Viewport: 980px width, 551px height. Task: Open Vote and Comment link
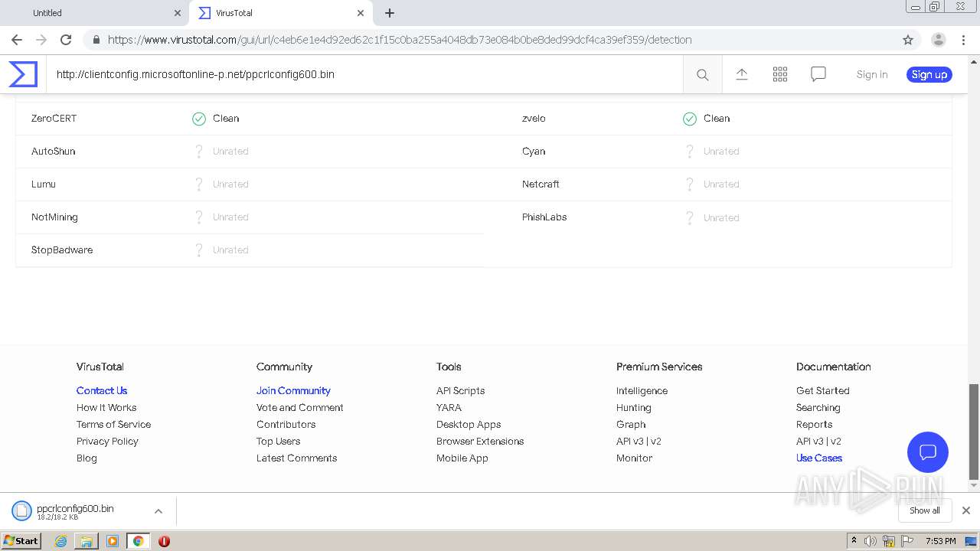click(x=300, y=407)
